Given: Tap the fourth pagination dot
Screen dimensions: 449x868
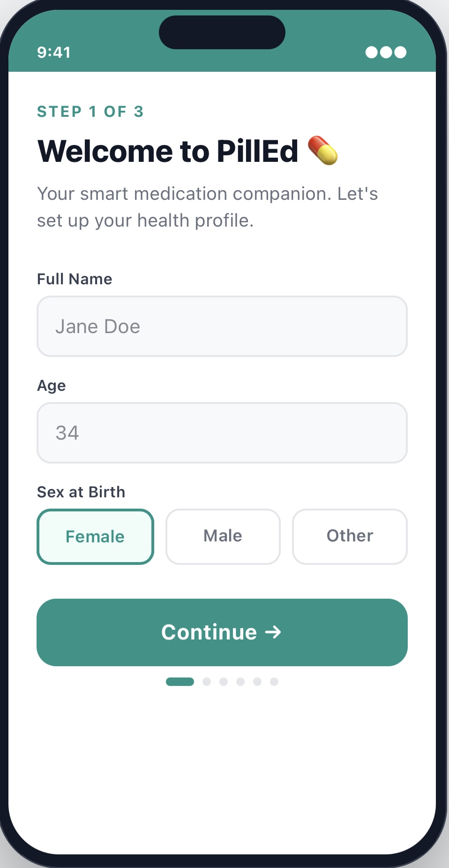Looking at the screenshot, I should coord(240,682).
